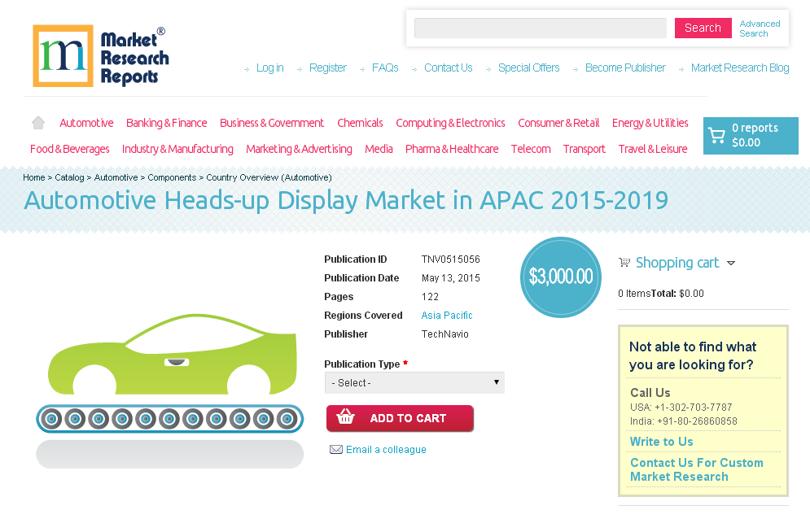Screen dimensions: 810x532
Task: Select the Telecom category
Action: pos(530,149)
